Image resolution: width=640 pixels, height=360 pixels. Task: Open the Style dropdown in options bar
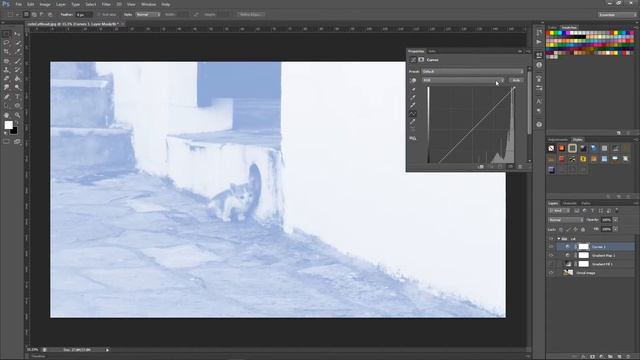148,14
